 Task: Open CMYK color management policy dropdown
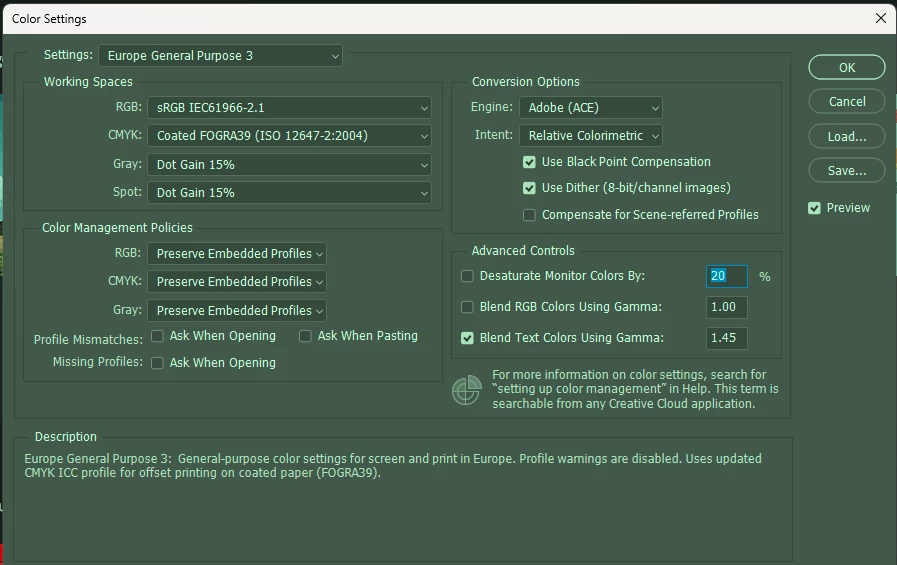pos(237,281)
